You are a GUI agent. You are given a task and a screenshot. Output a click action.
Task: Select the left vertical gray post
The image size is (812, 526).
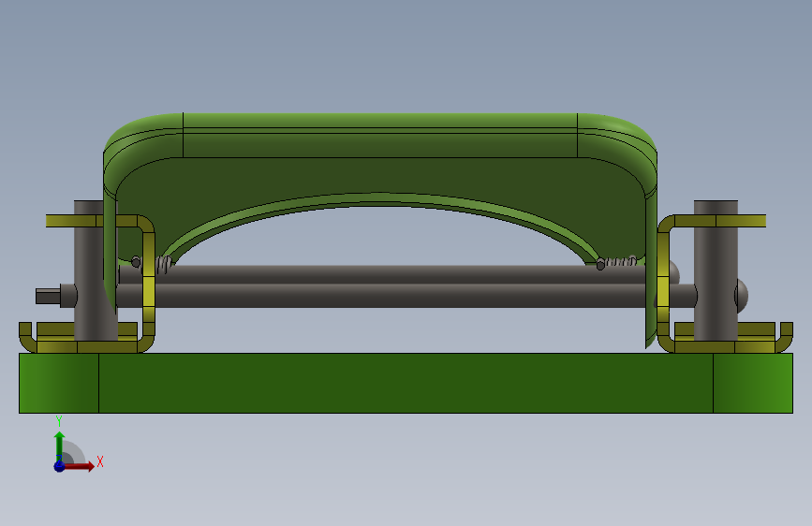(x=88, y=270)
